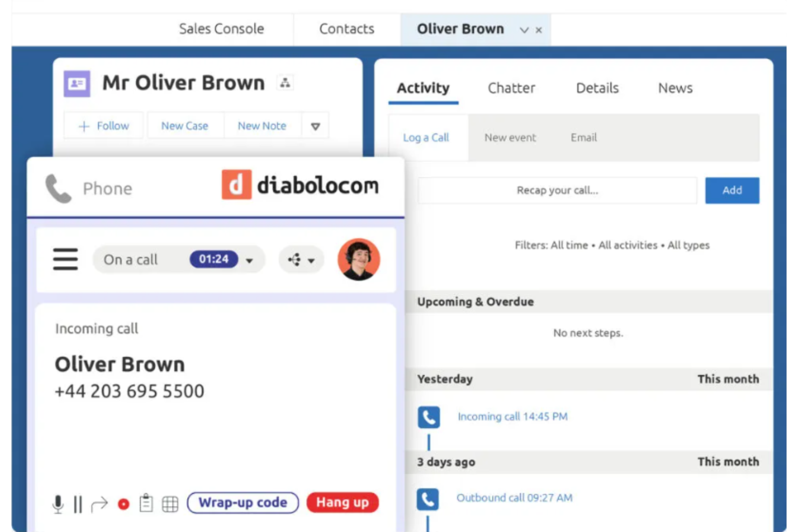Click the agent avatar picture
The image size is (798, 532).
point(359,259)
